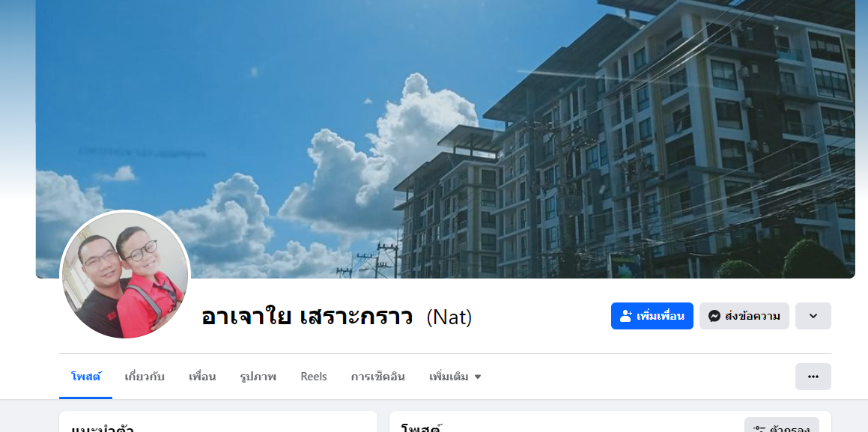Go to the เพื่อน tab
This screenshot has height=432, width=868.
click(x=202, y=377)
